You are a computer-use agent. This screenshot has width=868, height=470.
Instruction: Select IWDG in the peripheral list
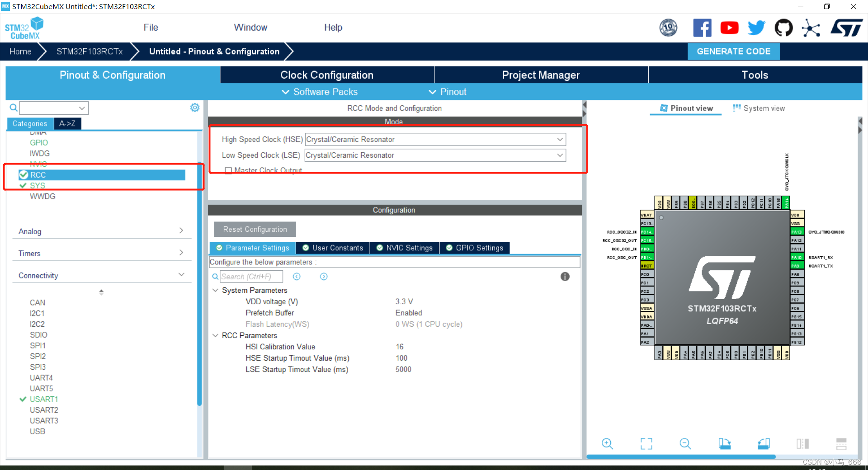click(x=40, y=153)
